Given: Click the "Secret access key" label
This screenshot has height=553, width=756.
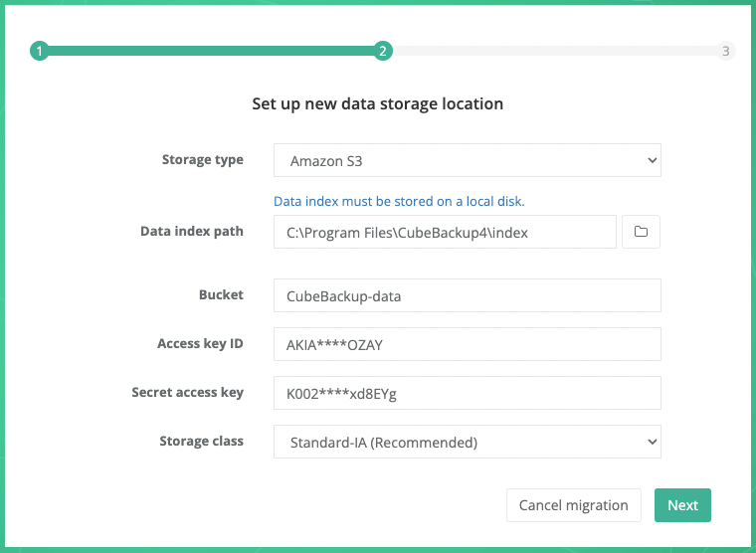Looking at the screenshot, I should pos(187,393).
